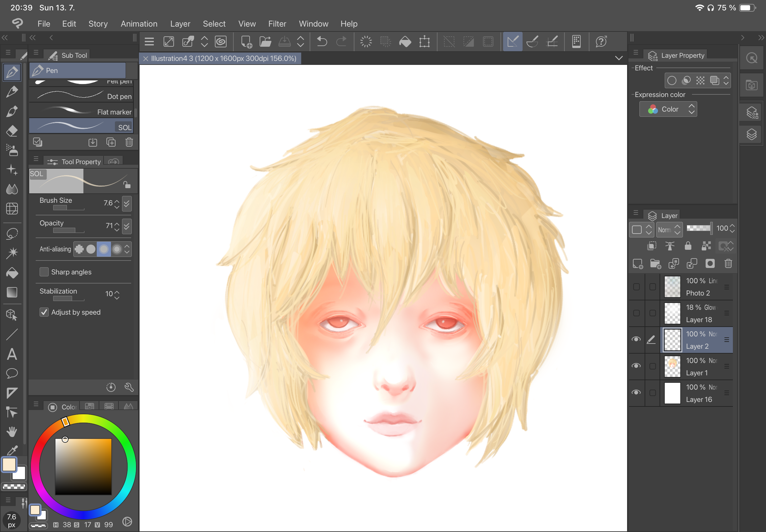The width and height of the screenshot is (766, 532).
Task: Adjust Opacity value stepper
Action: [117, 227]
